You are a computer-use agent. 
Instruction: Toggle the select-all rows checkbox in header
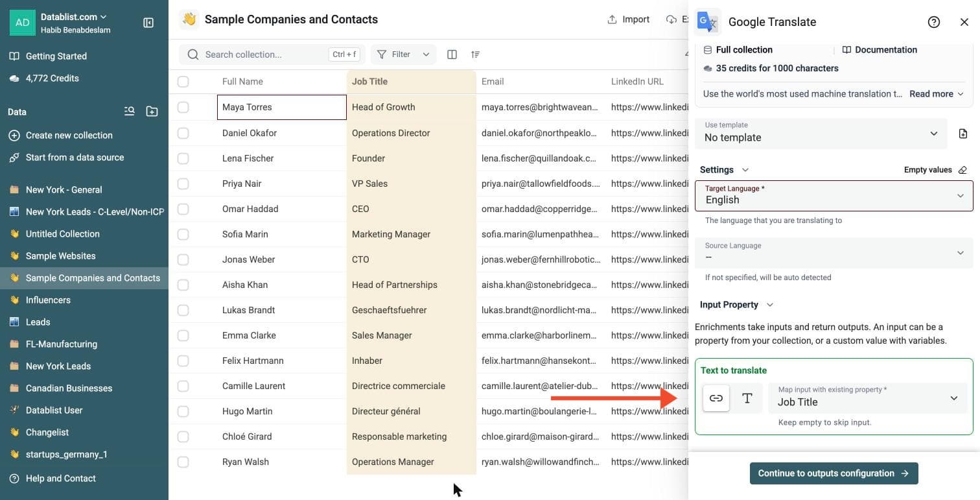coord(183,82)
